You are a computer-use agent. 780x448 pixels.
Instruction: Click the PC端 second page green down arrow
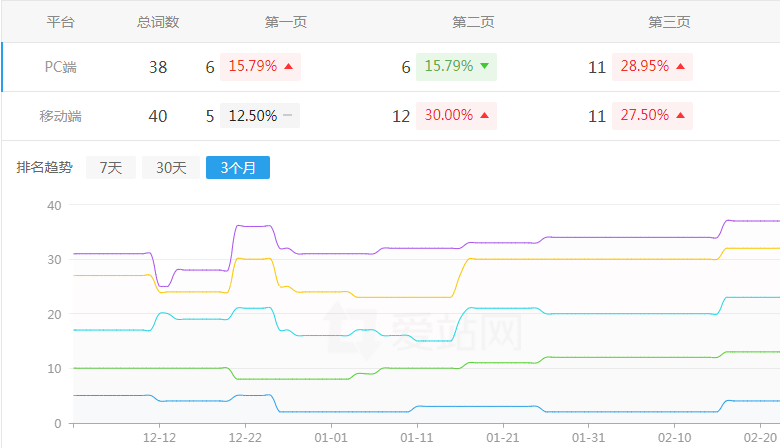pyautogui.click(x=484, y=67)
